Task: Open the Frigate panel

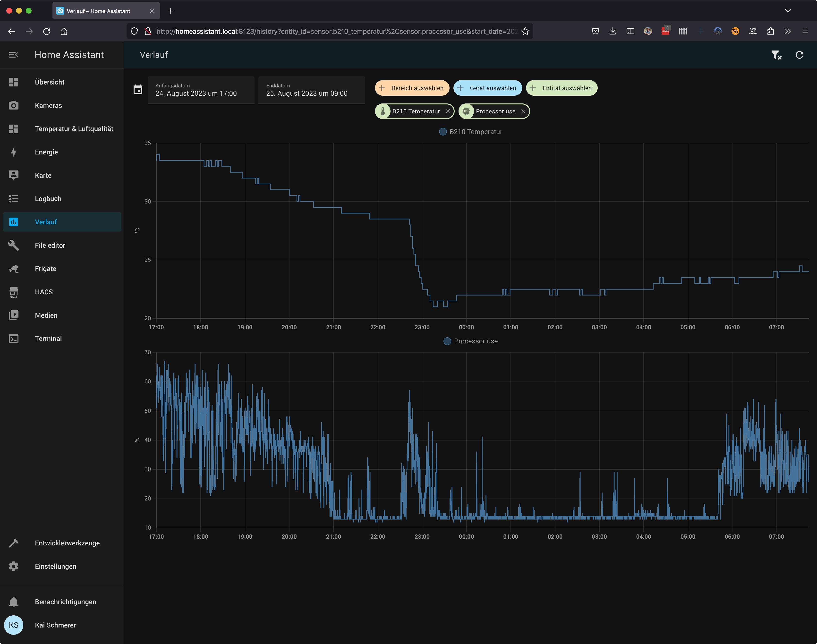Action: pos(46,269)
